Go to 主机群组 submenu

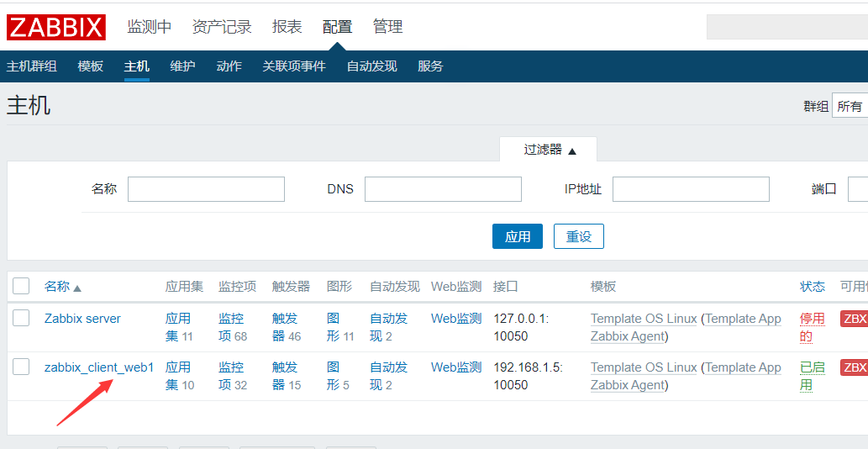(x=32, y=66)
